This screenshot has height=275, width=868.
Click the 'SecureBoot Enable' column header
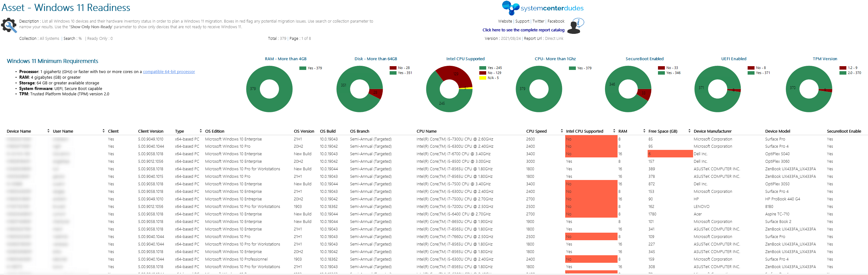844,131
